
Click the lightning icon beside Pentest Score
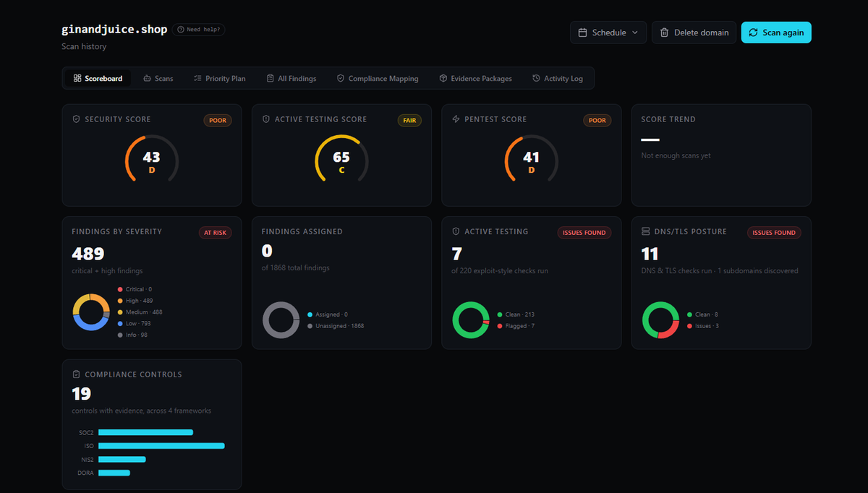[x=456, y=119]
